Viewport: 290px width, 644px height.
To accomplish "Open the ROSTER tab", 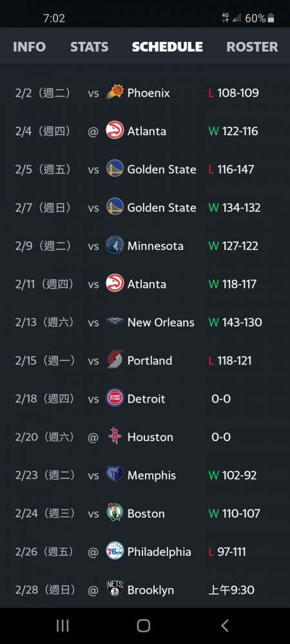I will pyautogui.click(x=252, y=46).
